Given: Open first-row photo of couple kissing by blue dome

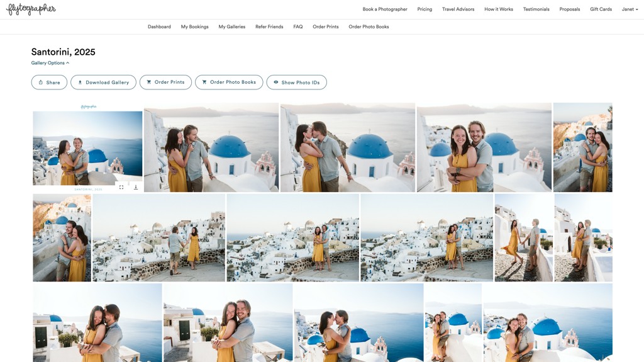Looking at the screenshot, I should (x=347, y=147).
